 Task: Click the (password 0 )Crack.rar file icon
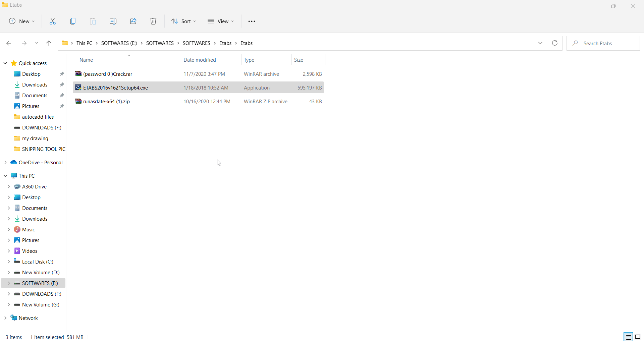pos(78,74)
